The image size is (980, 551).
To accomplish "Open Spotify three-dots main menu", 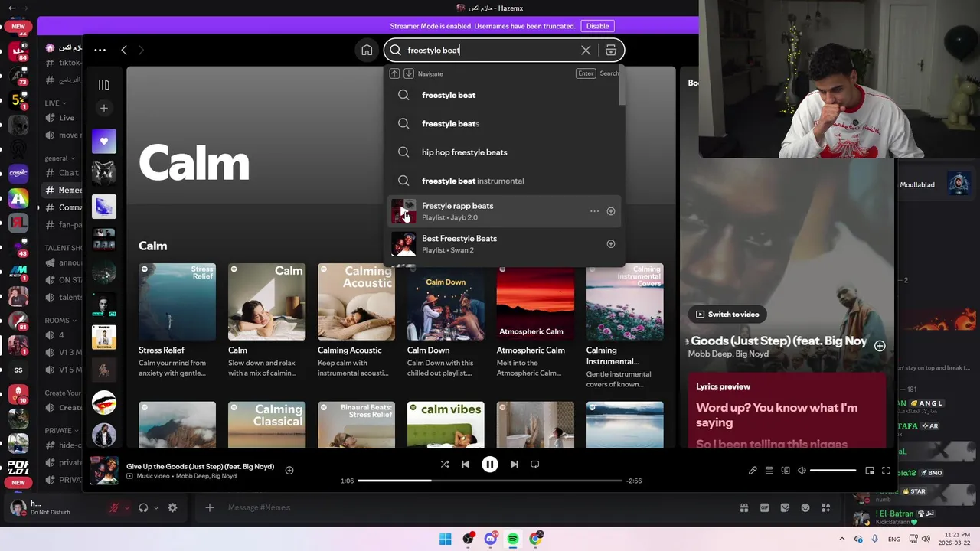I will coord(100,50).
